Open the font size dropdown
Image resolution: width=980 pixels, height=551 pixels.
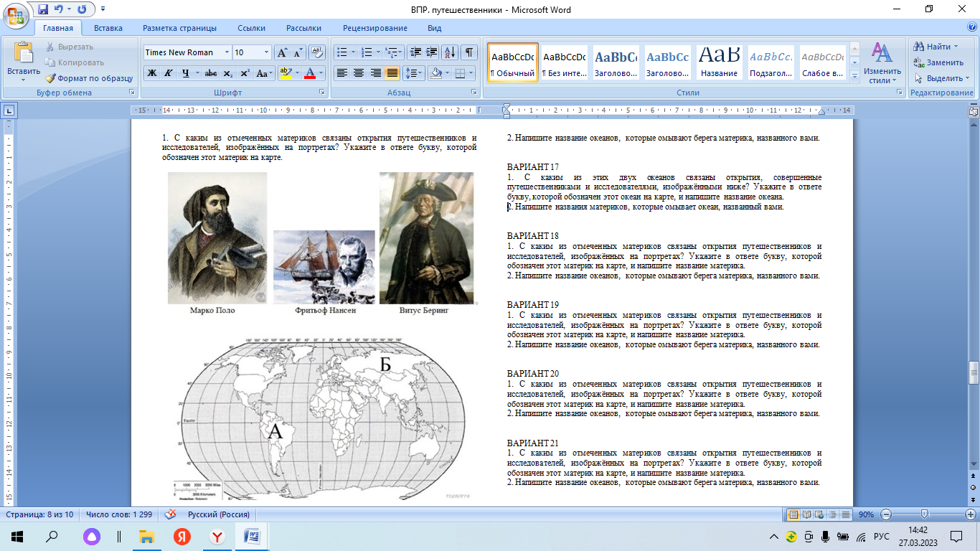(x=267, y=52)
